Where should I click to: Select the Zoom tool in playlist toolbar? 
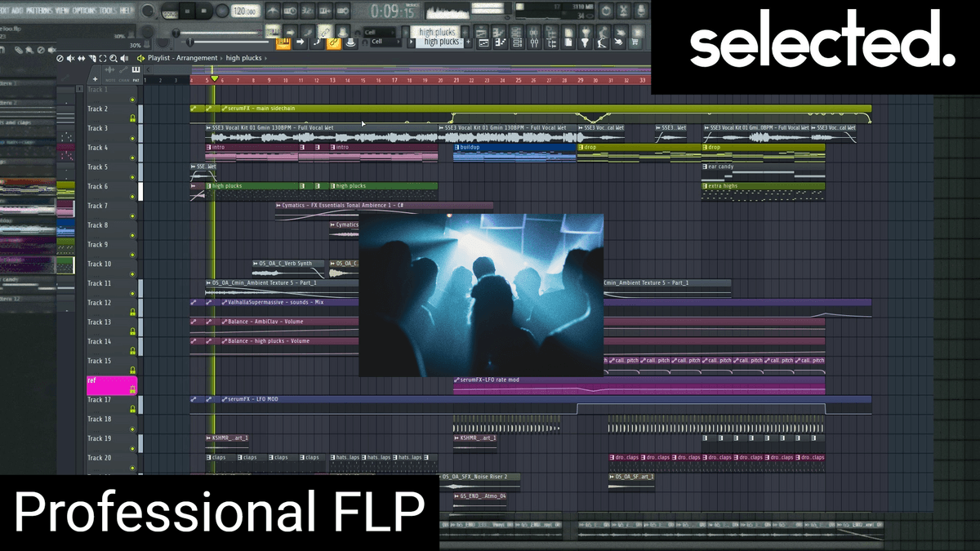click(113, 59)
